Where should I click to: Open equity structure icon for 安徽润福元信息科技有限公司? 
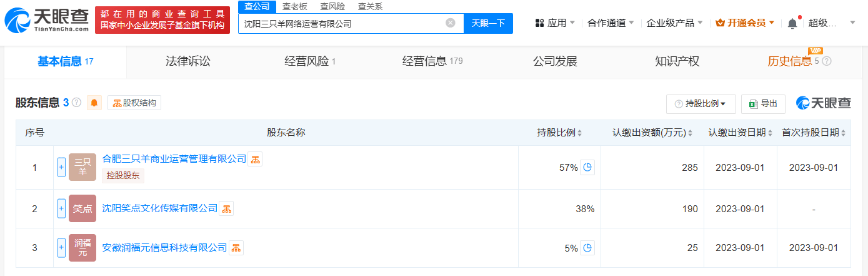pyautogui.click(x=236, y=248)
